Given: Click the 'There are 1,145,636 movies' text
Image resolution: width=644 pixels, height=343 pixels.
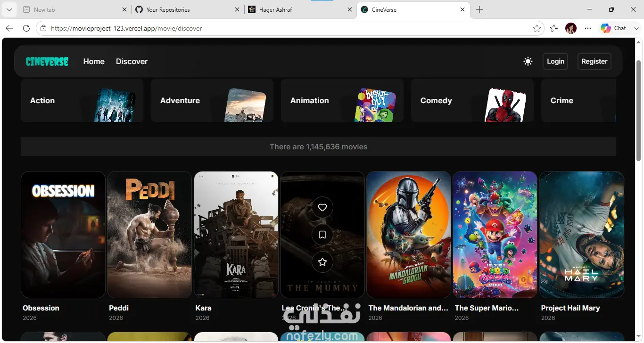Looking at the screenshot, I should [318, 147].
